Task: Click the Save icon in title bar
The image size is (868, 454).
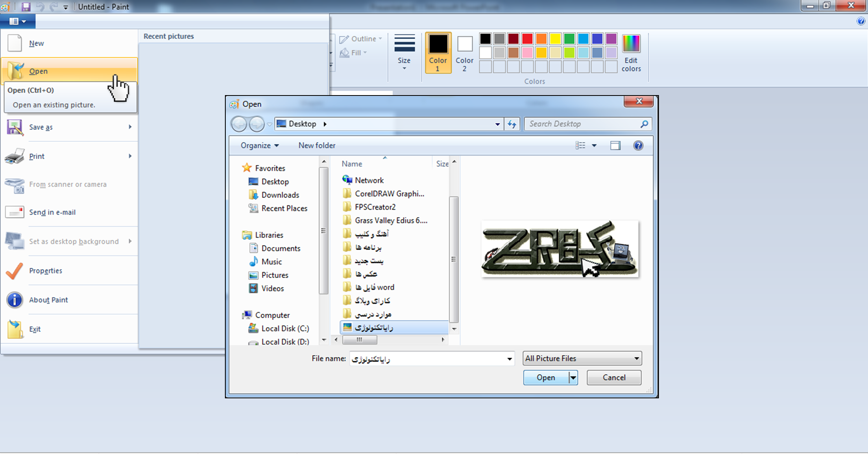Action: [26, 7]
